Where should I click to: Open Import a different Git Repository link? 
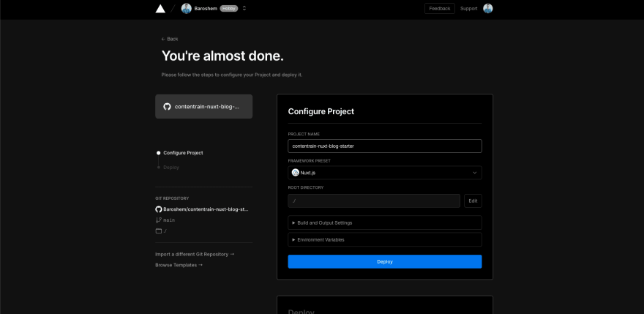point(195,255)
